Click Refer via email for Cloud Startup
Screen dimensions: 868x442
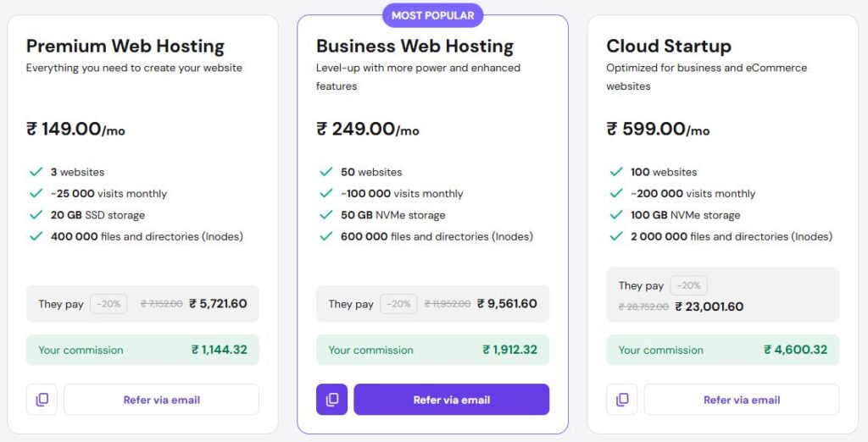[x=741, y=400]
